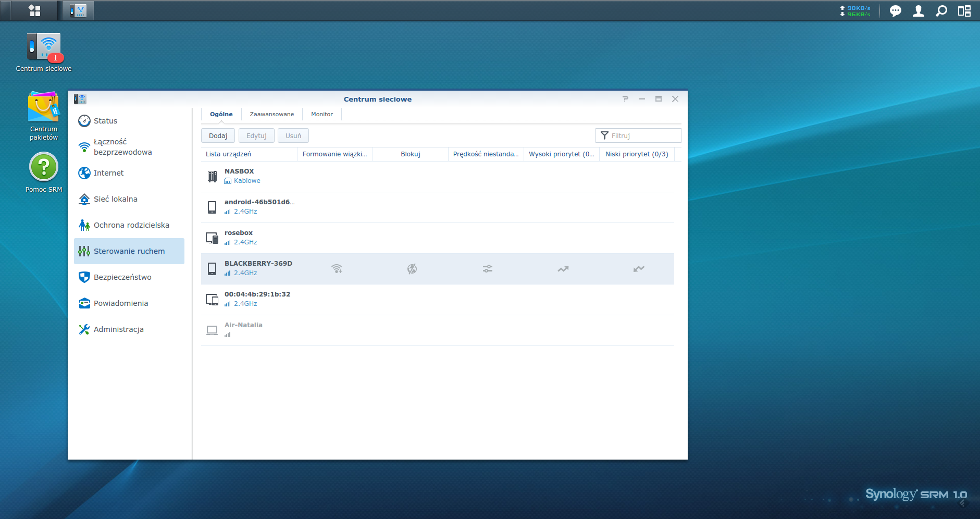Focus the Filtruj search field
The width and height of the screenshot is (980, 519).
pos(638,135)
